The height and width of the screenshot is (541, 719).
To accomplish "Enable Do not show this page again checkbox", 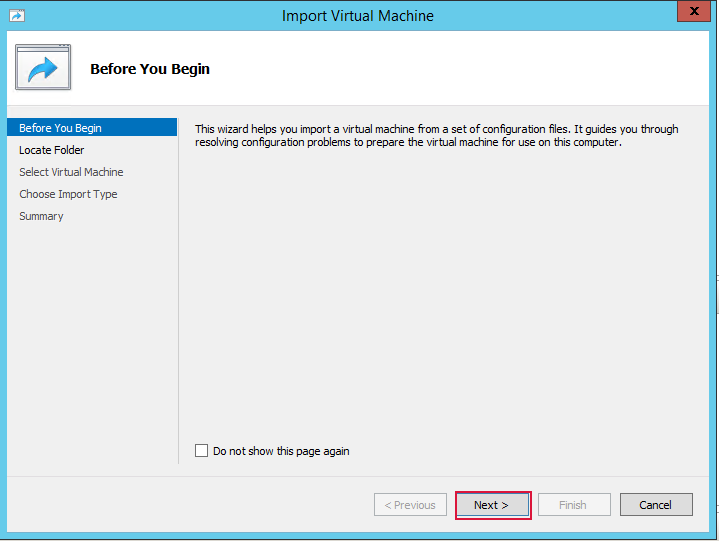I will [x=202, y=451].
